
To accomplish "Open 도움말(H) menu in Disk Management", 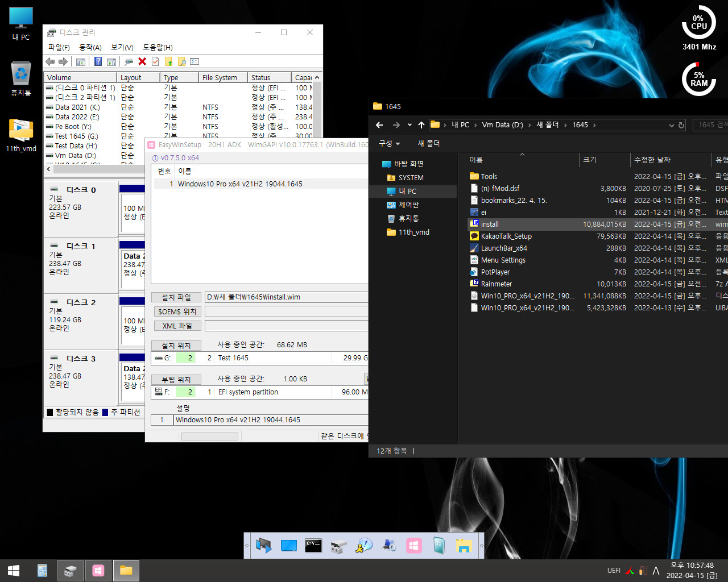I will tap(158, 47).
